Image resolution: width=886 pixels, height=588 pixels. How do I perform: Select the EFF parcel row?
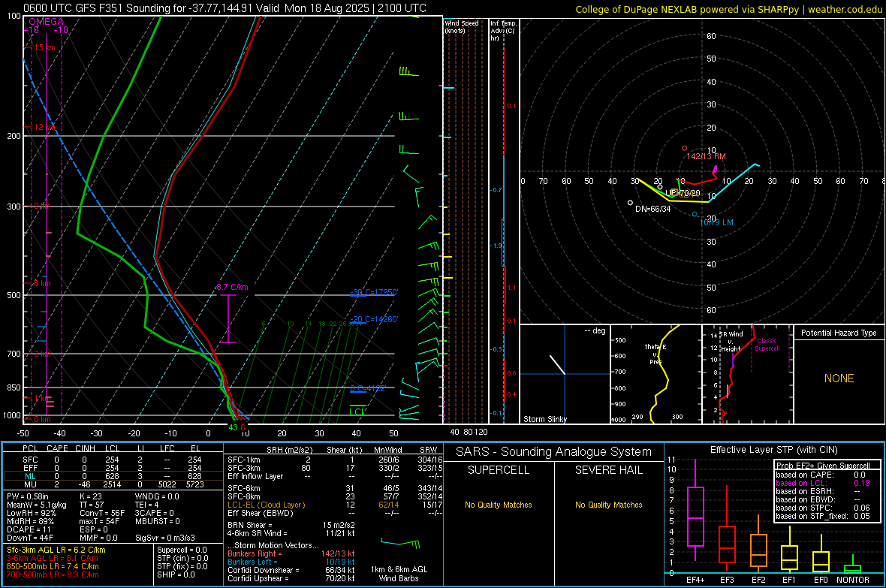(x=112, y=468)
